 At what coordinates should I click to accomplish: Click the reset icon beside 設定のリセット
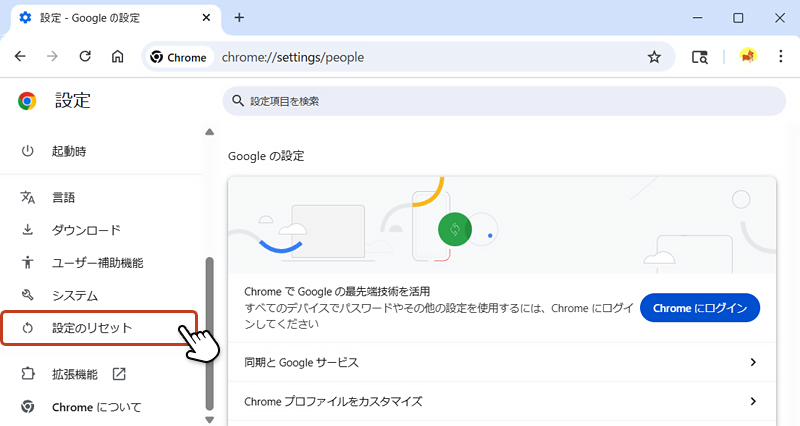tap(28, 328)
